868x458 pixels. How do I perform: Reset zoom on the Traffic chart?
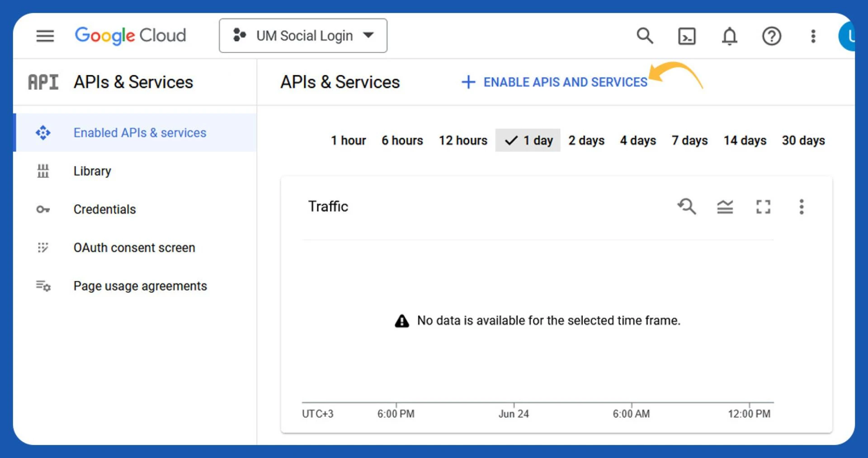click(x=687, y=207)
